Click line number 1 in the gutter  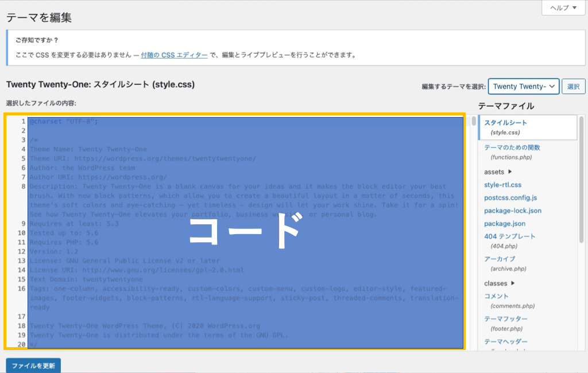tap(23, 122)
